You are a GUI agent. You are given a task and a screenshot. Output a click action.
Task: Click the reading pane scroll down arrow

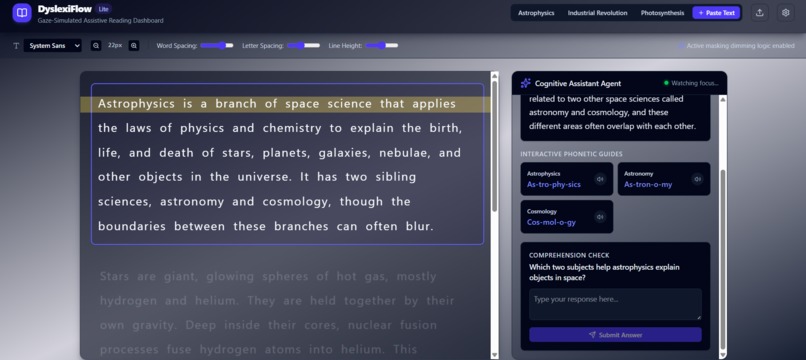tap(494, 355)
